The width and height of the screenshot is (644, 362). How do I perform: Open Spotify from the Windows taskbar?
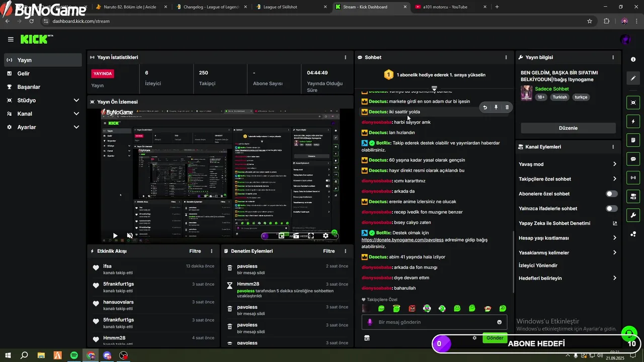coord(74,355)
